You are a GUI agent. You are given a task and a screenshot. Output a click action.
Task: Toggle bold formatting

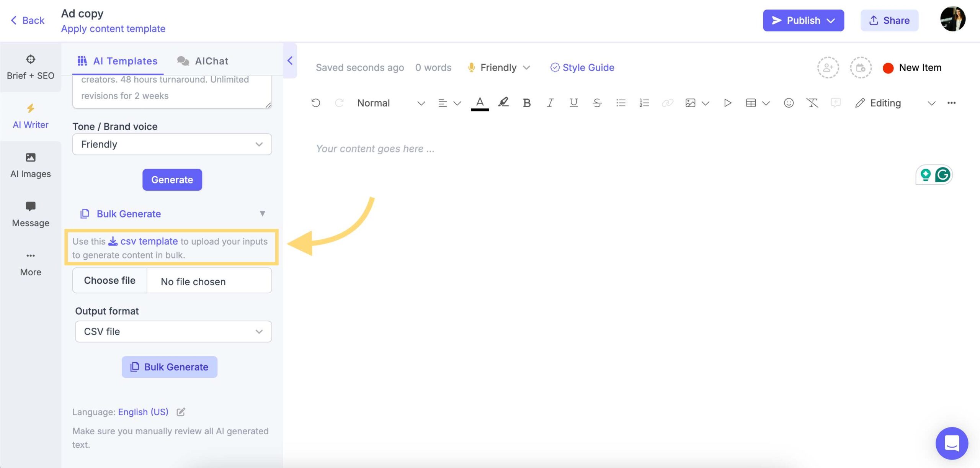526,103
